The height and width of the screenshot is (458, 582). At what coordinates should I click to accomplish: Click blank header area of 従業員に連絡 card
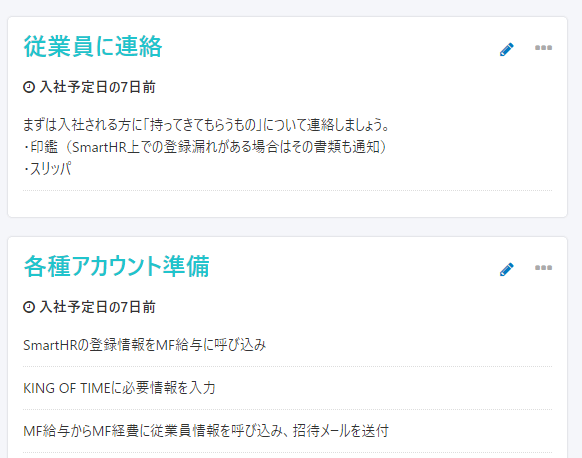330,47
